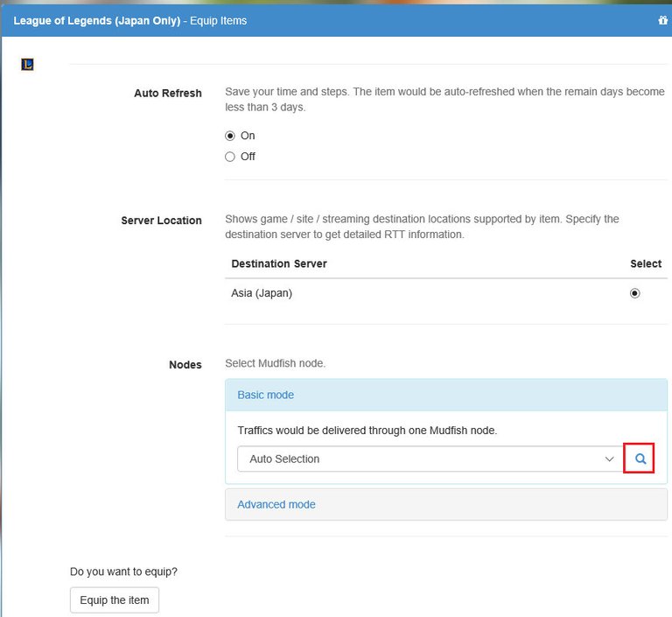The height and width of the screenshot is (617, 672).
Task: Expand the Advanced mode panel
Action: 276,504
